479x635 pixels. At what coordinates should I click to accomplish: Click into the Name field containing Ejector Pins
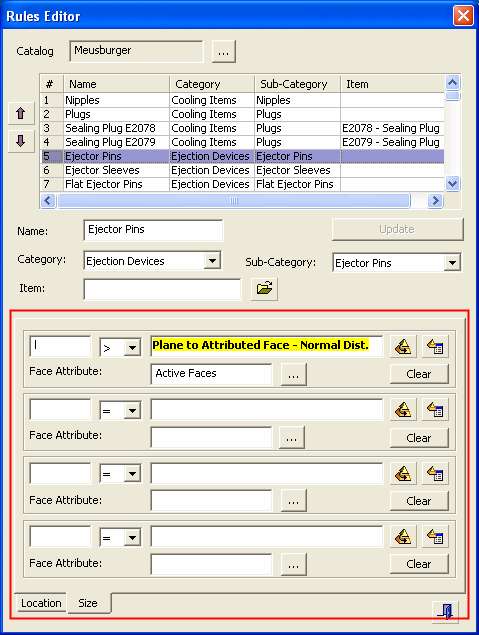pos(153,230)
